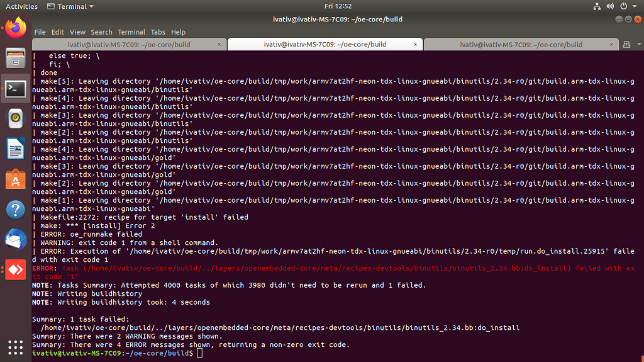
Task: Launch the Files manager in the dock
Action: [x=15, y=58]
